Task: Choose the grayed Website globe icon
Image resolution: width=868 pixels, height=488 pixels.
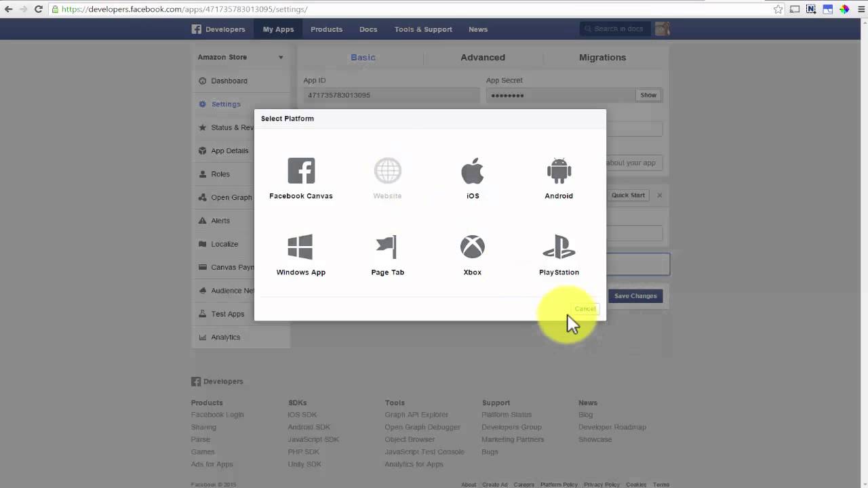Action: click(x=387, y=171)
